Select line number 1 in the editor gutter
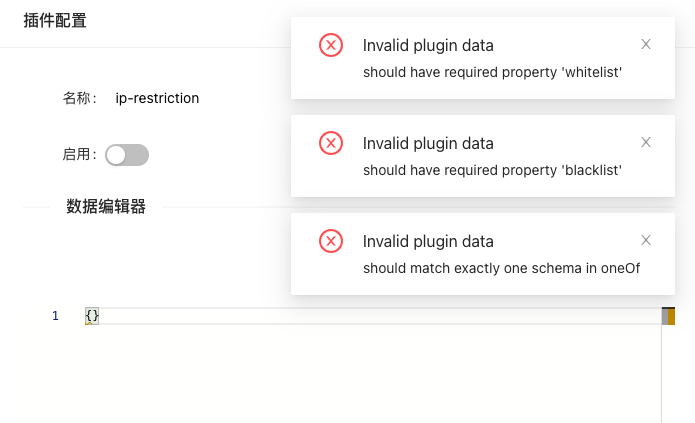 55,316
